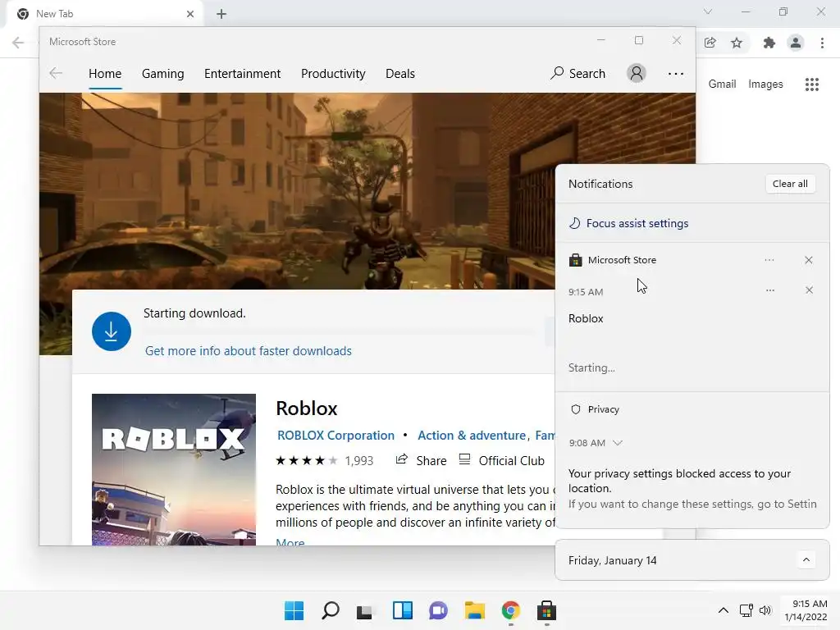Open Task View on the taskbar
This screenshot has width=840, height=630.
(x=365, y=610)
